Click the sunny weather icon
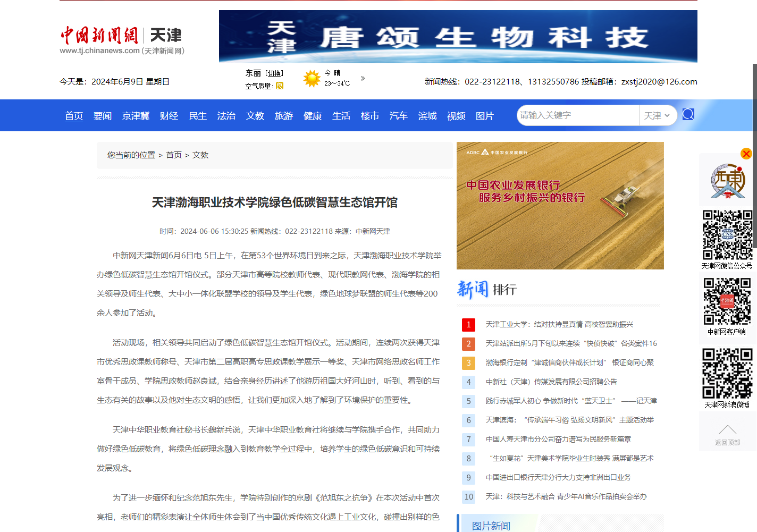The height and width of the screenshot is (532, 757). coord(312,79)
